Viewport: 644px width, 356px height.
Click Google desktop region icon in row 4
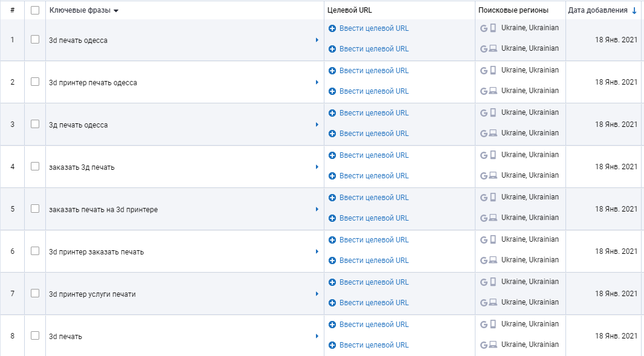pyautogui.click(x=483, y=175)
